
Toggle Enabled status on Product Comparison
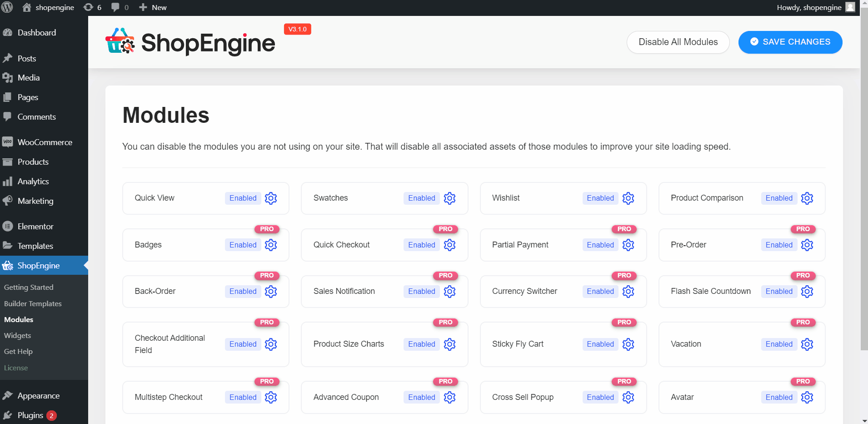pos(779,198)
